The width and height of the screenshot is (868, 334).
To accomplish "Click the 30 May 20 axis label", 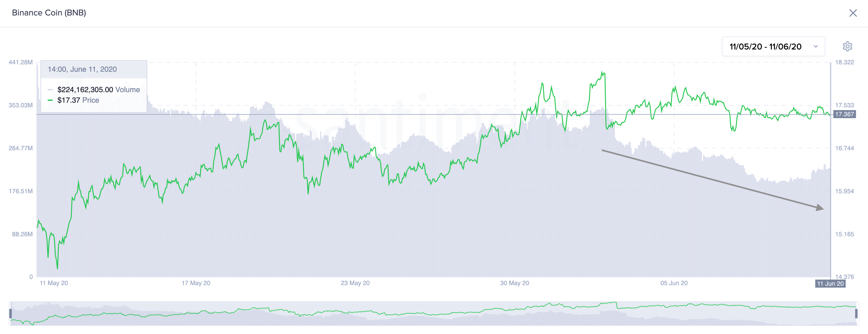I will click(514, 284).
